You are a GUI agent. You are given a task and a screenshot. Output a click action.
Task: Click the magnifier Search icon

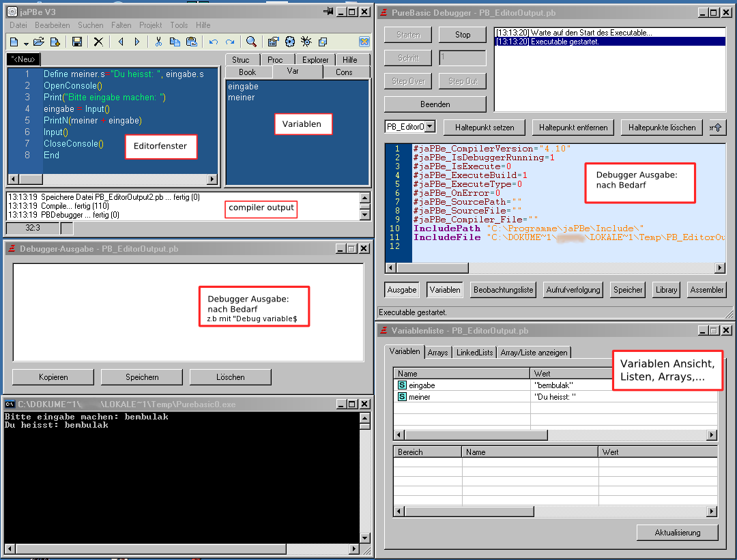point(251,42)
